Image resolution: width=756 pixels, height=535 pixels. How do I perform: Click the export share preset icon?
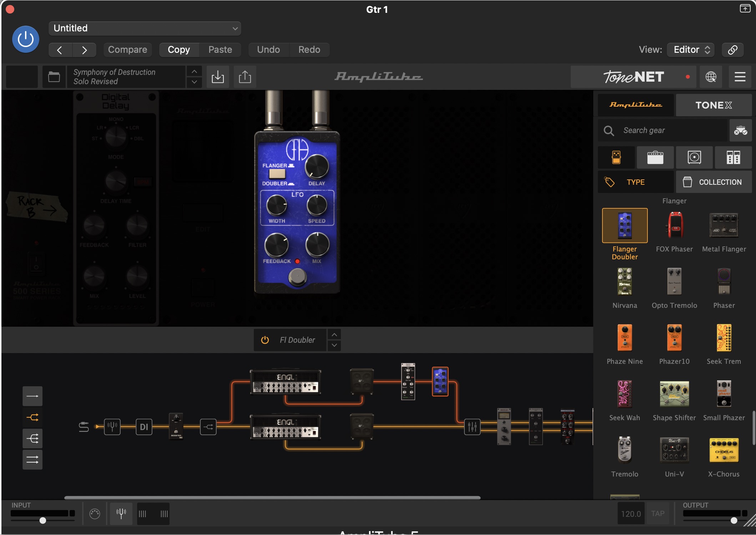(x=245, y=77)
